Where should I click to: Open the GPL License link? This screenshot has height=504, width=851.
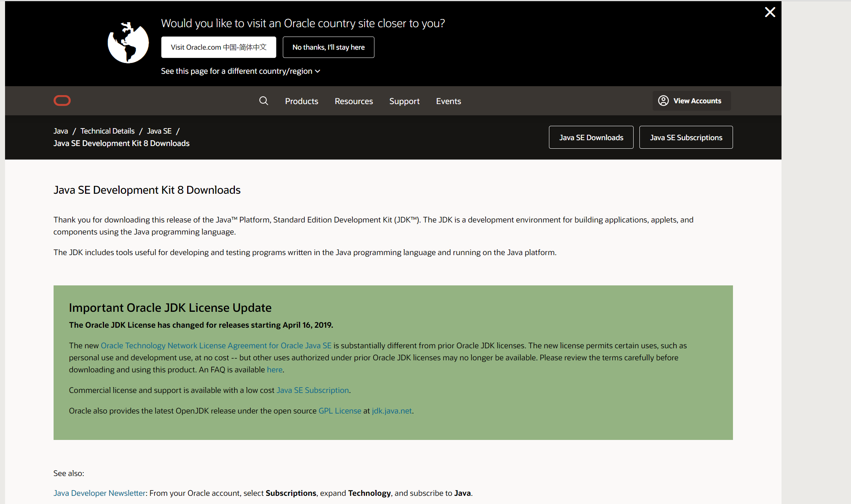click(x=340, y=411)
